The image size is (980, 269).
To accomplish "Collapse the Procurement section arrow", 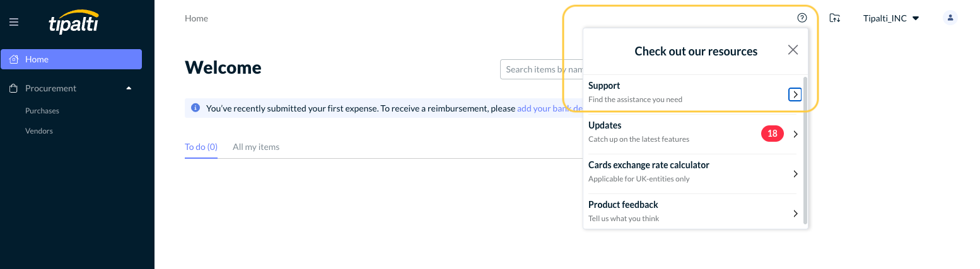I will (129, 88).
